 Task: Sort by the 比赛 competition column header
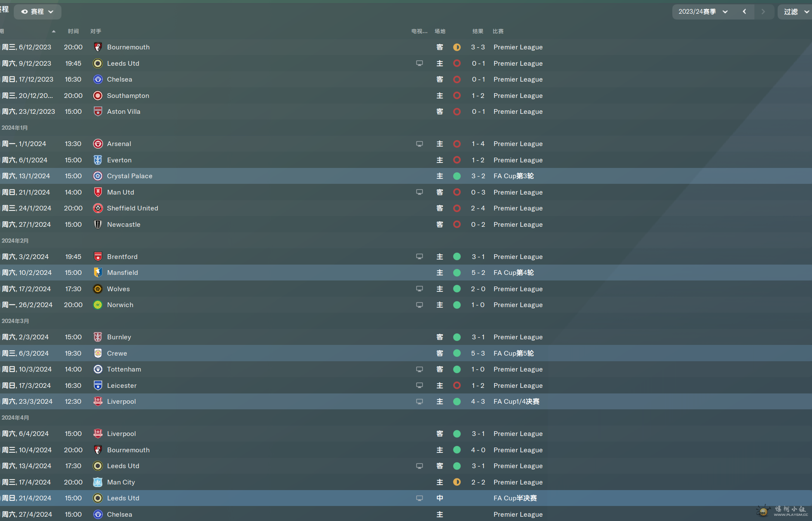tap(498, 31)
